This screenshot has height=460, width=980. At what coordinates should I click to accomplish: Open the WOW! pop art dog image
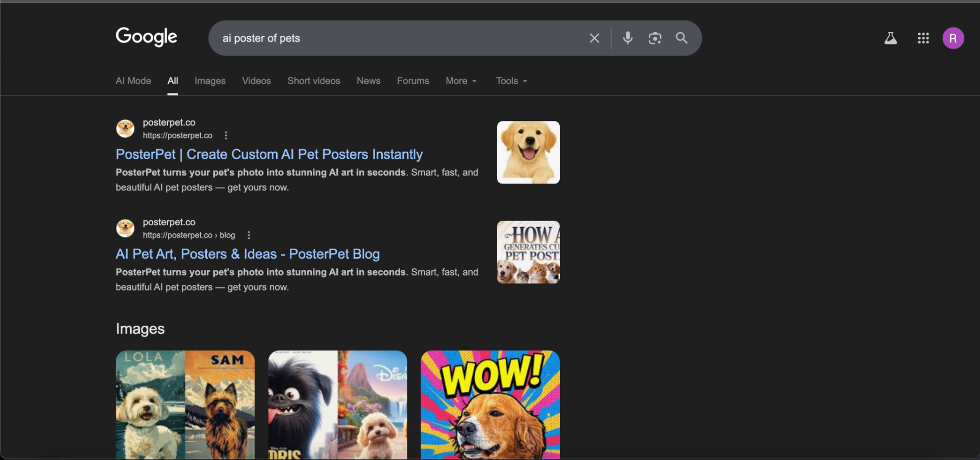(x=490, y=404)
